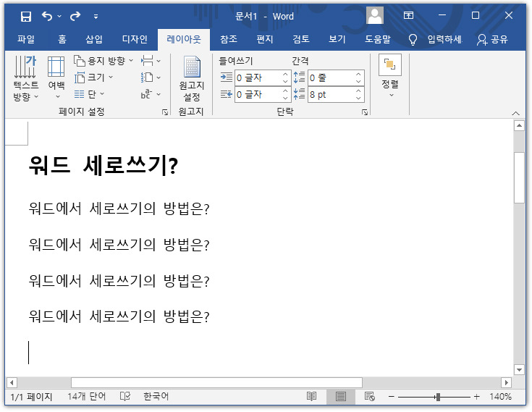Screen dimensions: 532x412
Task: Switch to Read Mode view
Action: tap(311, 396)
